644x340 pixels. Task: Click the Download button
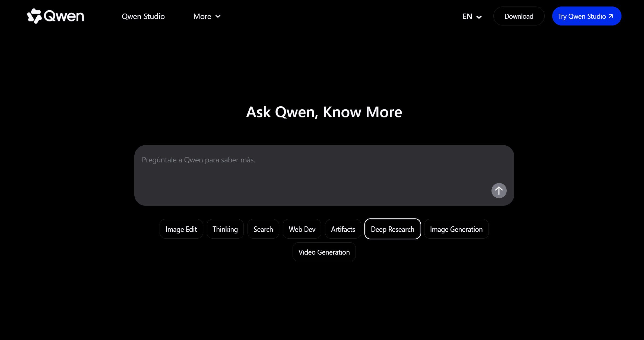point(519,16)
